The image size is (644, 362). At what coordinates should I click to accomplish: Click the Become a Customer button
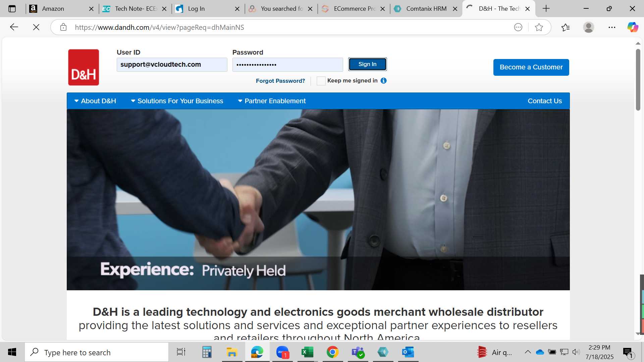531,67
